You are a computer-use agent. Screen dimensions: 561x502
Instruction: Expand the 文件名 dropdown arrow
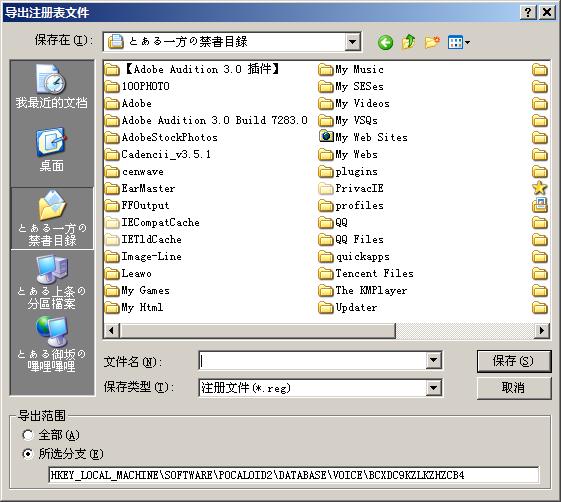(x=433, y=360)
